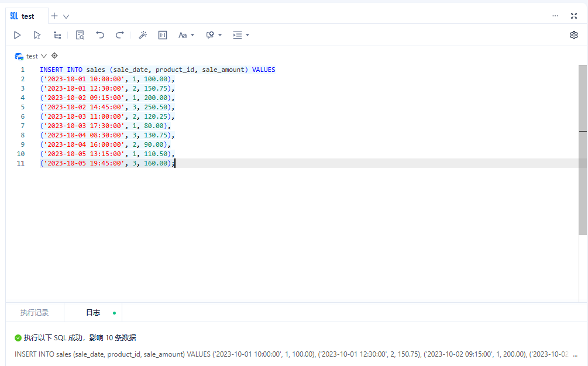Expand the truncated SQL log ellipsis
Viewport: 588px width, 366px height.
[575, 354]
